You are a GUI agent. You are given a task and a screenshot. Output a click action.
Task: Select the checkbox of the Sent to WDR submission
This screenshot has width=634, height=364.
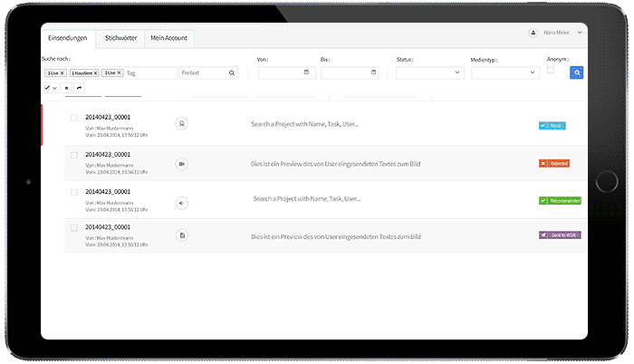(x=74, y=227)
